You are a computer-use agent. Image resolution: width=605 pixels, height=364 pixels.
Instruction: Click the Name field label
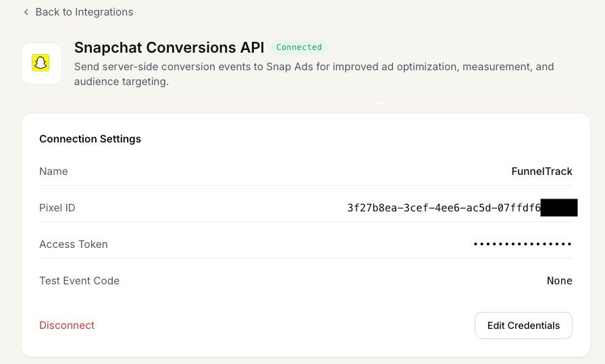tap(53, 172)
